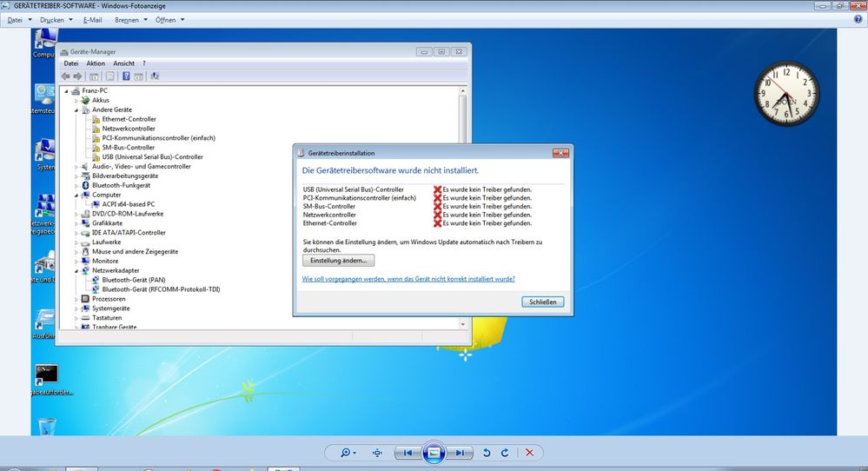Open Aktion menu in Geräte-Manager
The width and height of the screenshot is (868, 471).
96,63
